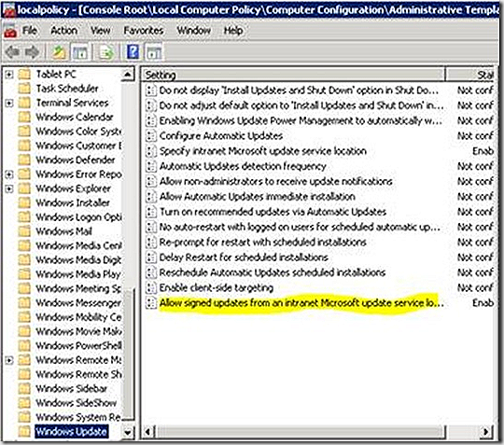Click the Windows Calendar folder icon

[24, 117]
